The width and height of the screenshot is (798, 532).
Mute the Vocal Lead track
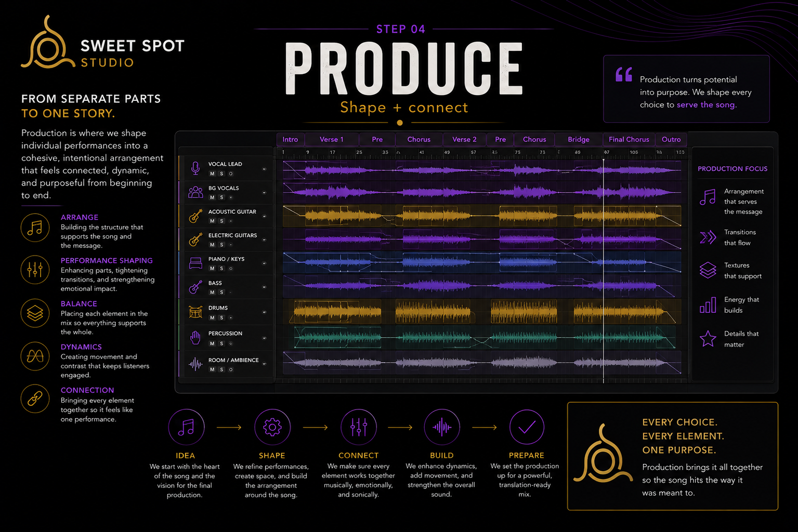212,174
